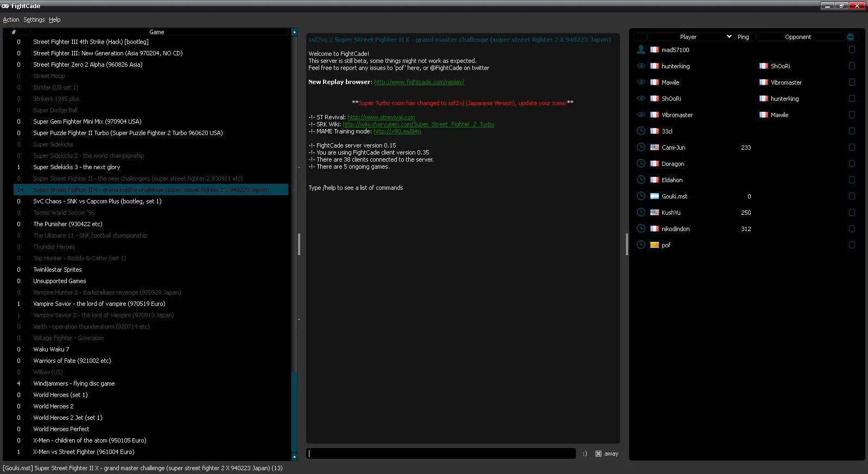
Task: Click the away clock icon beside pof
Action: coord(641,245)
